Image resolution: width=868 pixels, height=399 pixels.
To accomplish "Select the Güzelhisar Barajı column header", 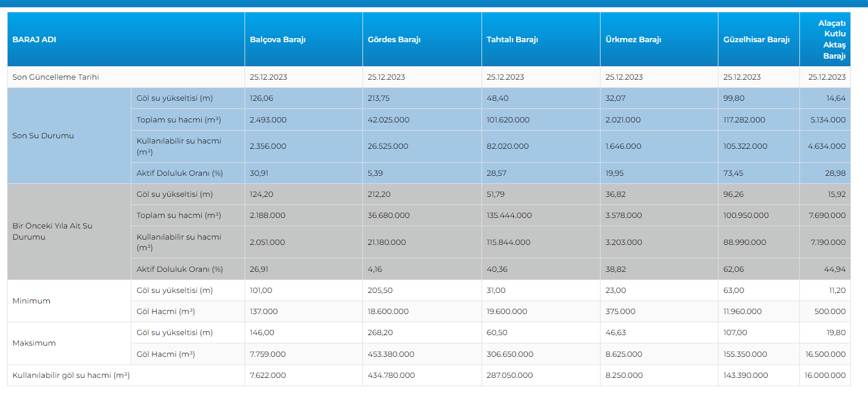I will pos(756,40).
